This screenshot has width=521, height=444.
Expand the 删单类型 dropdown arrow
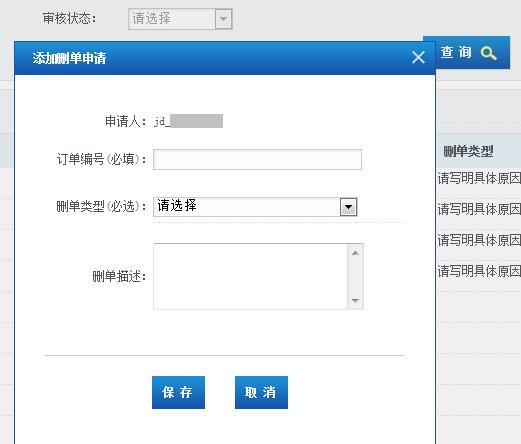pyautogui.click(x=348, y=207)
